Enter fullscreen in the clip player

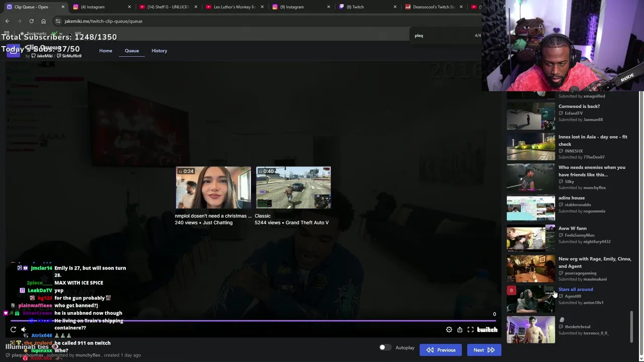[470, 330]
